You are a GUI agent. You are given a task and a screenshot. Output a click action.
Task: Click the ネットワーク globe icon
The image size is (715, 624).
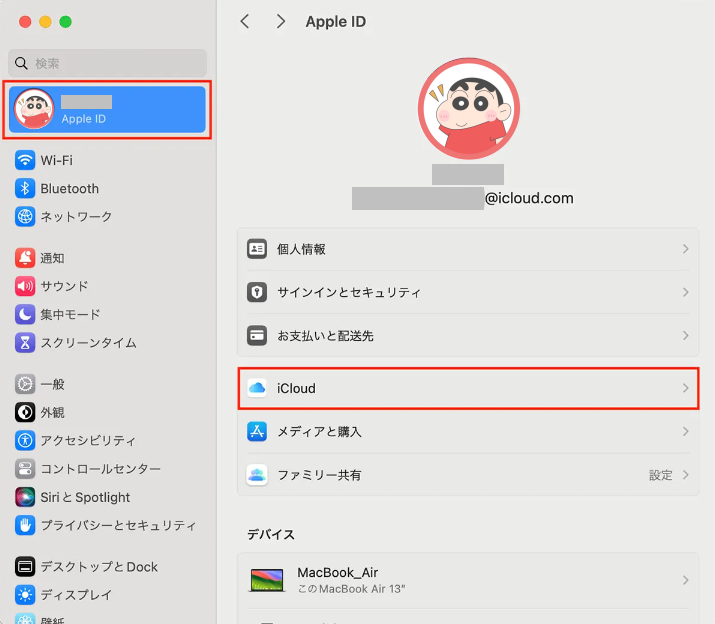[x=25, y=217]
